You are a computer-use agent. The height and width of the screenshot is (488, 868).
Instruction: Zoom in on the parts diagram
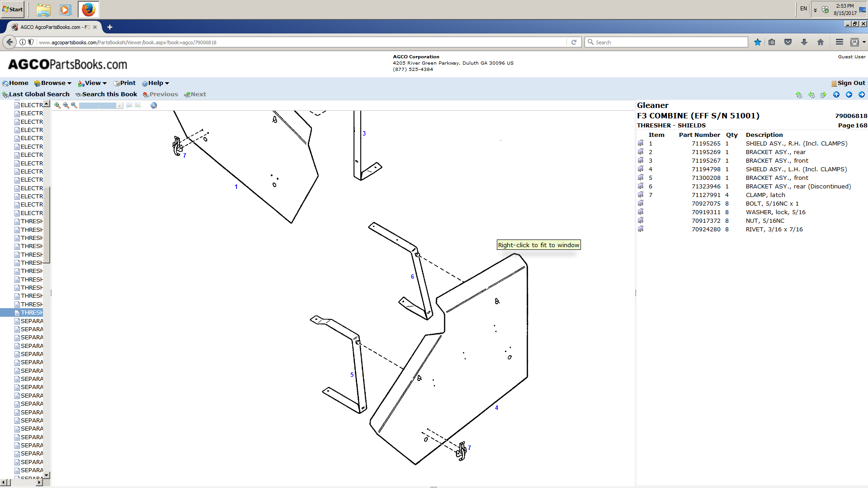[x=57, y=105]
